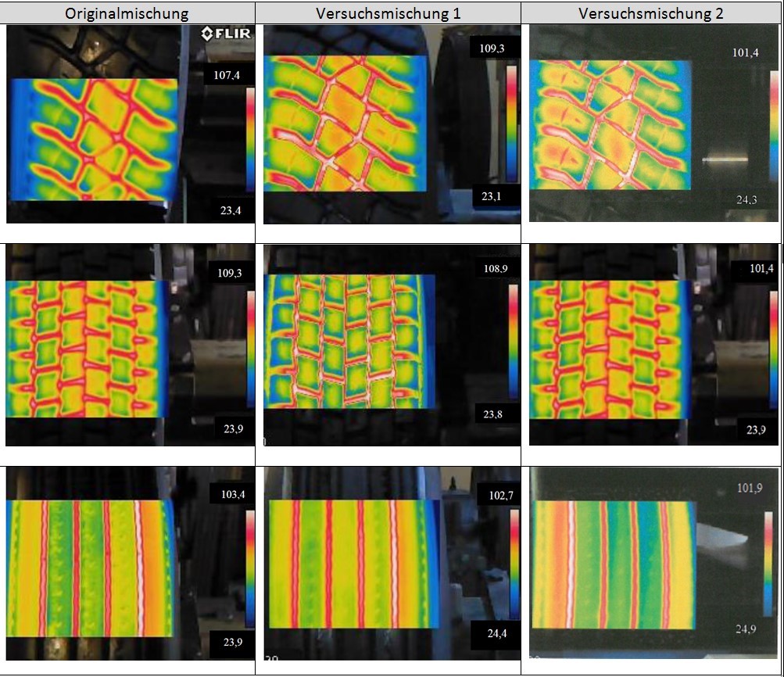Click color scale bar below 107,4
The width and height of the screenshot is (784, 677).
250,140
